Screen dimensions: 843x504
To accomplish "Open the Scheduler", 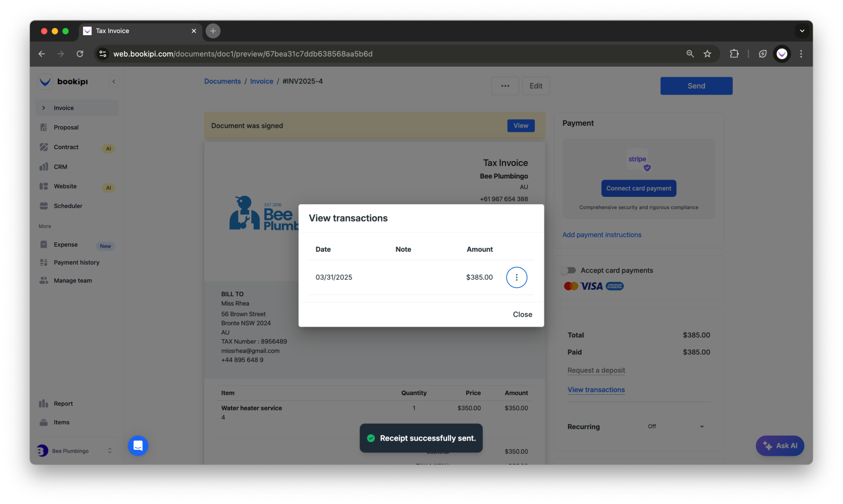I will click(x=68, y=205).
